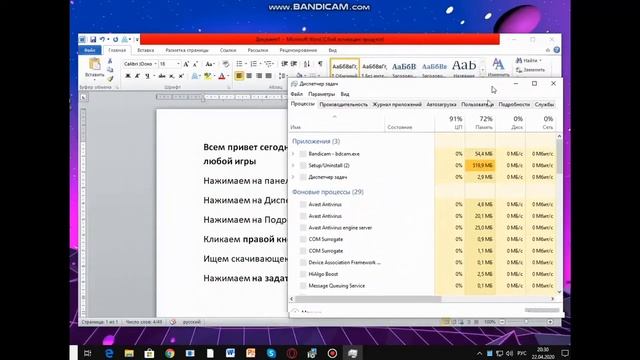Select the Device Association Framework row

click(422, 262)
